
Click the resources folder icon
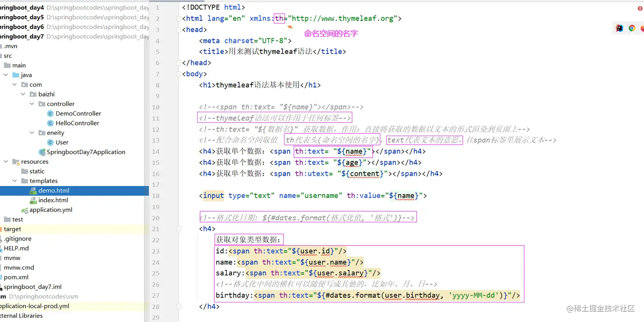(x=16, y=162)
